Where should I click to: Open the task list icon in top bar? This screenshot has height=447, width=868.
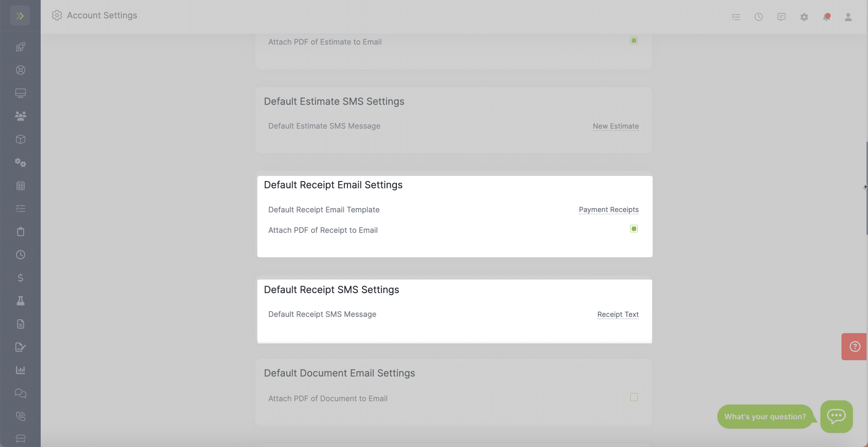click(736, 17)
